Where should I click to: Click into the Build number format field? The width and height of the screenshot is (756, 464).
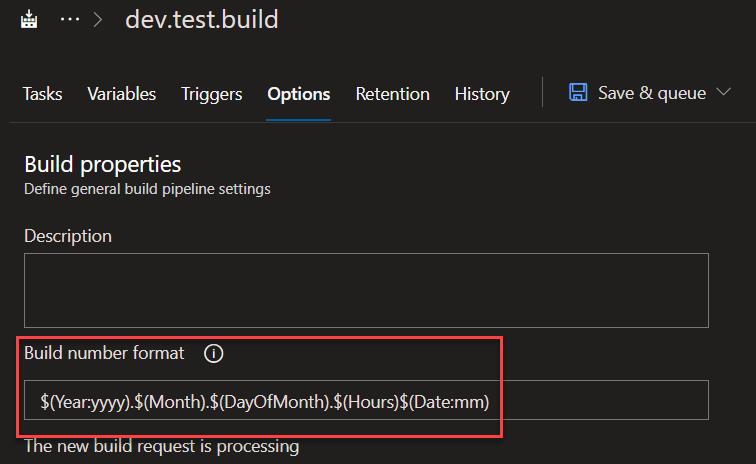pos(366,400)
